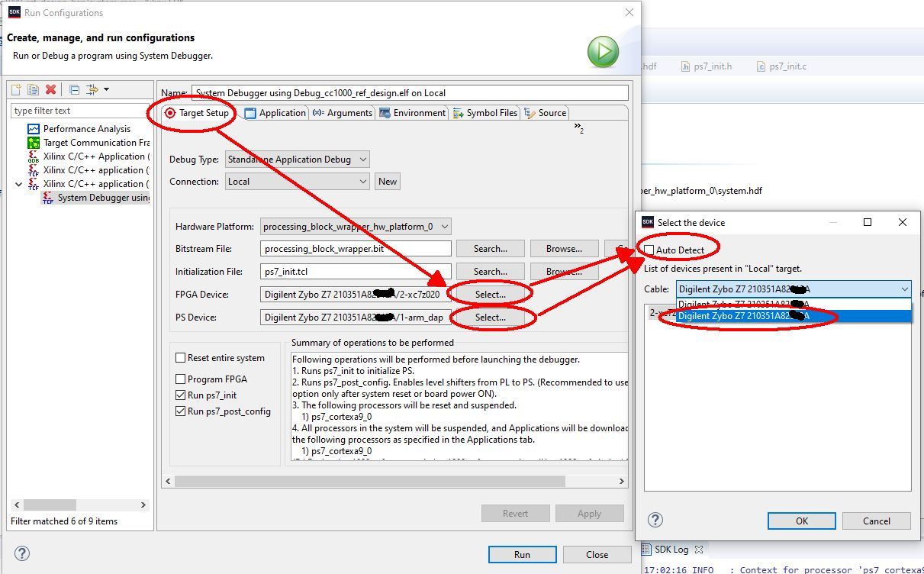Click Browse for the Bitstream File

[x=565, y=249]
